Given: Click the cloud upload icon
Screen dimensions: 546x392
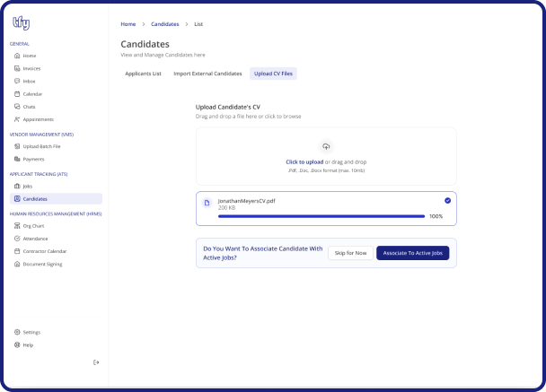Looking at the screenshot, I should [x=326, y=146].
